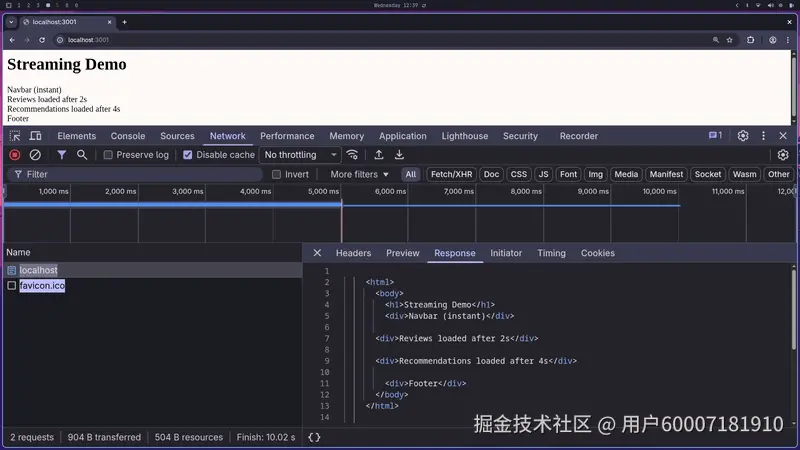Open browser extensions puzzle icon
Viewport: 800px width, 450px height.
coord(751,40)
